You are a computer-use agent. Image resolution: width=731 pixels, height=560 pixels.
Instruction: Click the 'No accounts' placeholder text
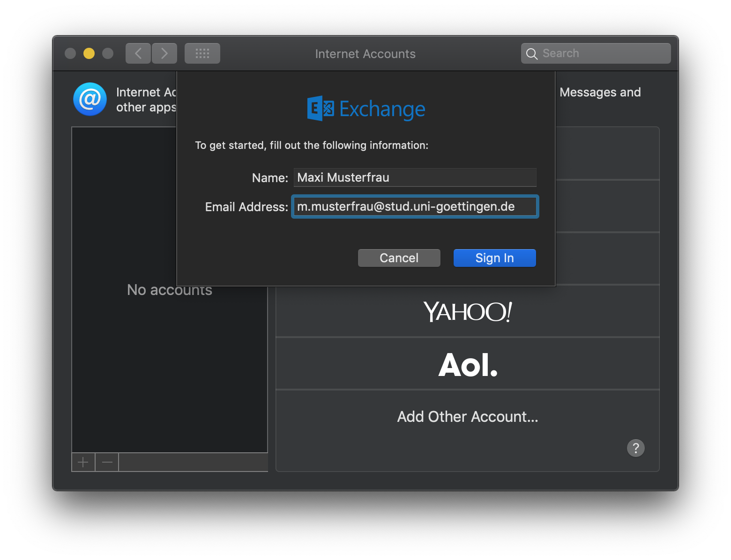(170, 290)
